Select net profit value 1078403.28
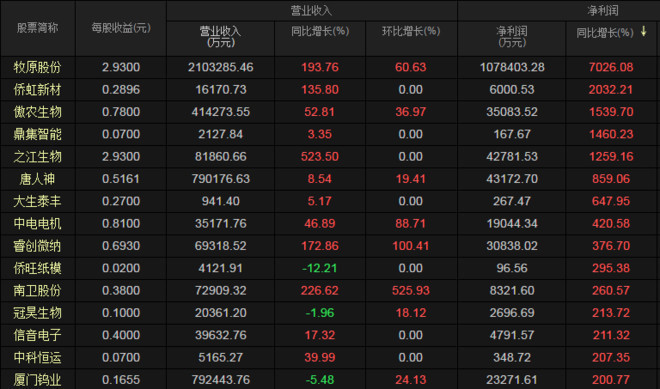Viewport: 660px width, 389px height. coord(512,67)
